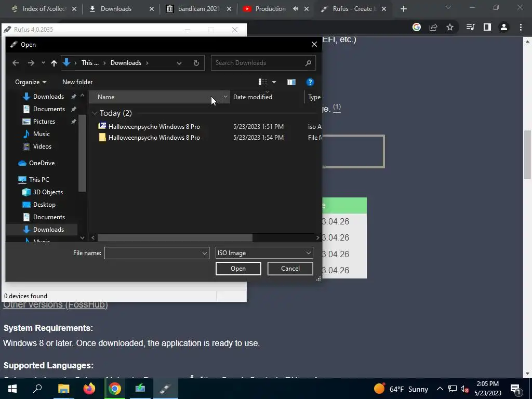The width and height of the screenshot is (532, 399).
Task: Click the Google icon in Chrome toolbar
Action: click(x=417, y=27)
